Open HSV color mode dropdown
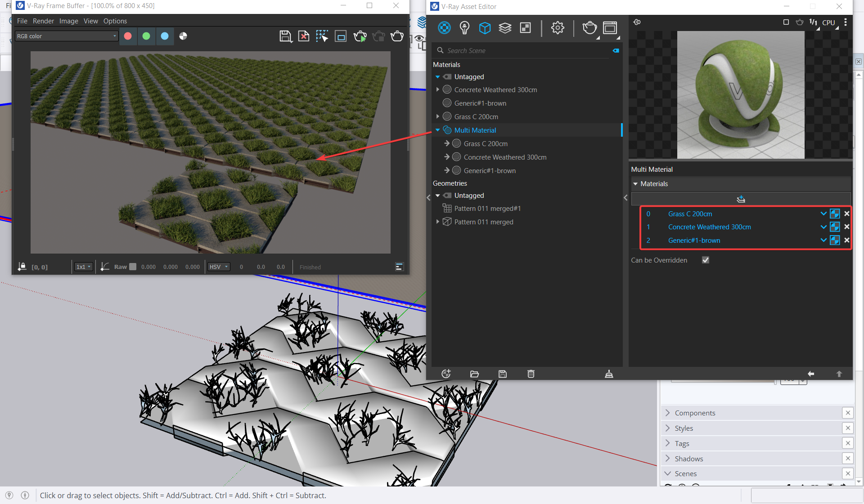 (219, 267)
